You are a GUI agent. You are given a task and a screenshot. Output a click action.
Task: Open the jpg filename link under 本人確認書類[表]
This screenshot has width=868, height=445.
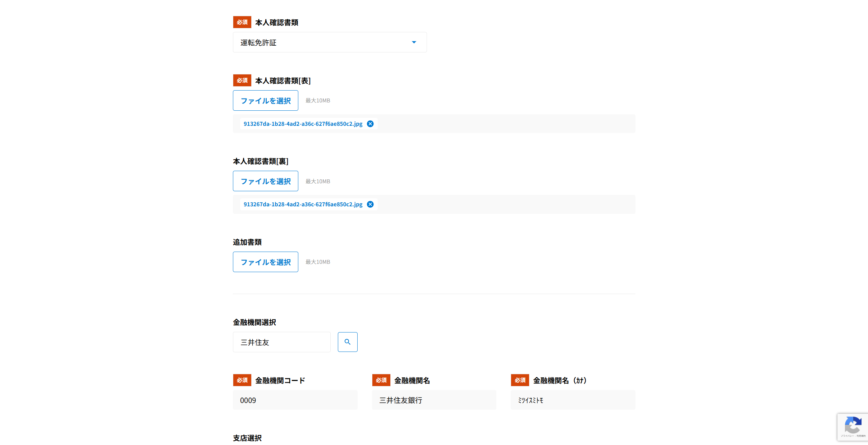tap(303, 124)
